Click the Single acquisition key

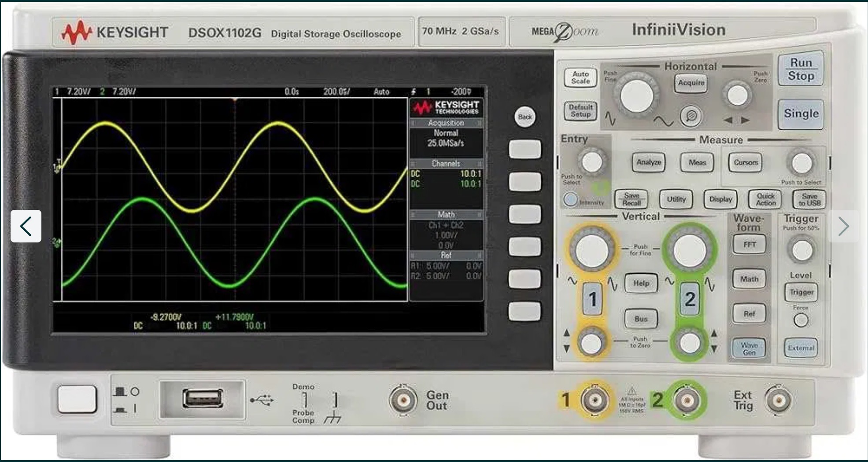pyautogui.click(x=801, y=114)
